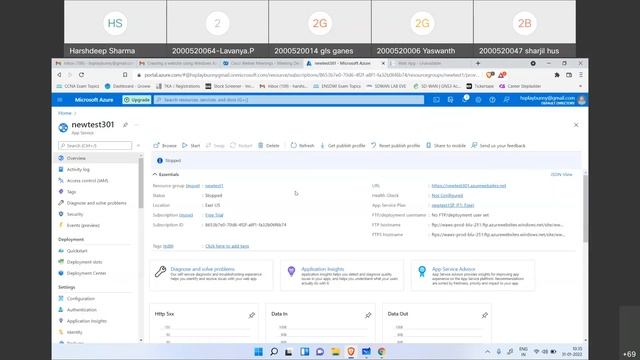Screen dimensions: 640x360
Task: Reload the browser page
Action: point(82,75)
